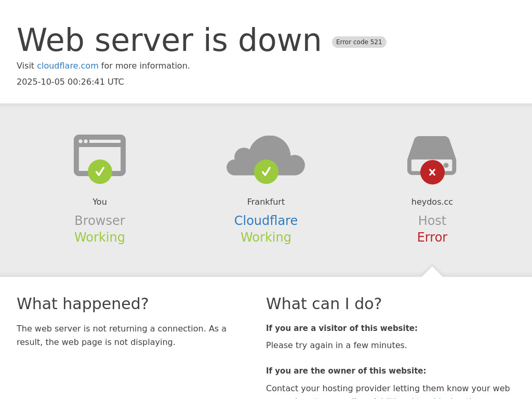Click the green checkmark on the browser icon
This screenshot has width=532, height=399.
coord(100,171)
